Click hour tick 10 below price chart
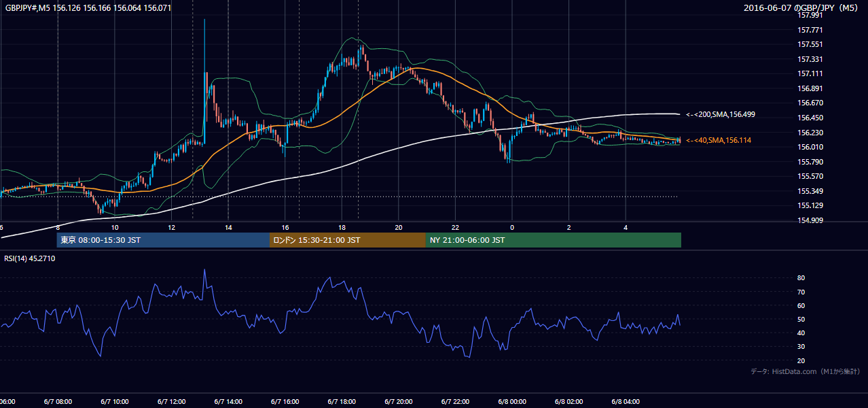868x408 pixels. click(x=115, y=227)
